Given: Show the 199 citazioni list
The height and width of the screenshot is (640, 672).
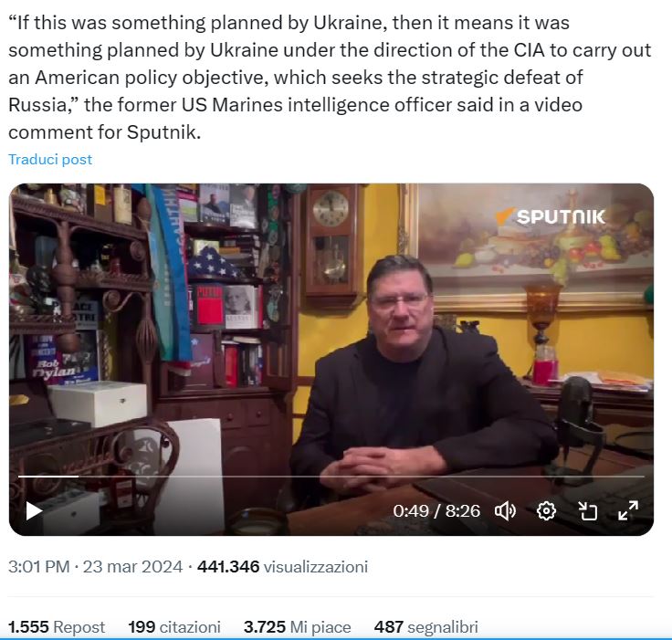Looking at the screenshot, I should click(174, 627).
